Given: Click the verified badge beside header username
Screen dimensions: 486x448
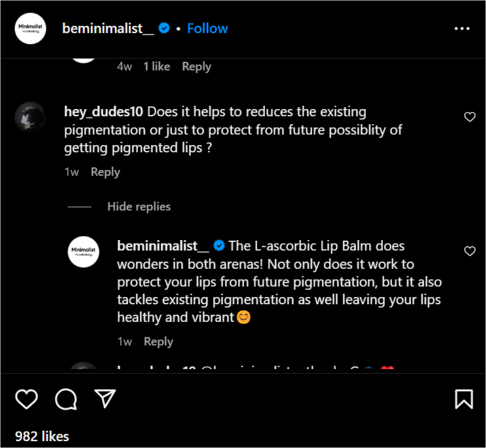Looking at the screenshot, I should [x=165, y=28].
